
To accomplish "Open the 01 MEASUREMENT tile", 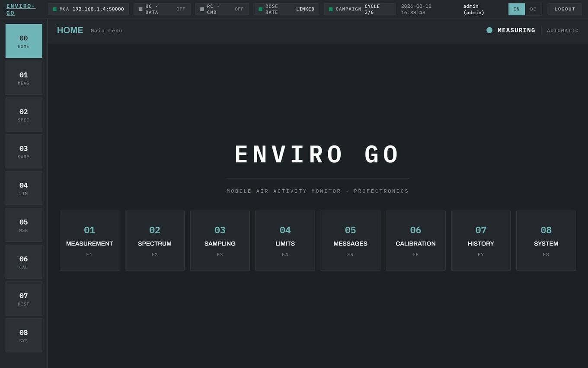I will (x=89, y=241).
